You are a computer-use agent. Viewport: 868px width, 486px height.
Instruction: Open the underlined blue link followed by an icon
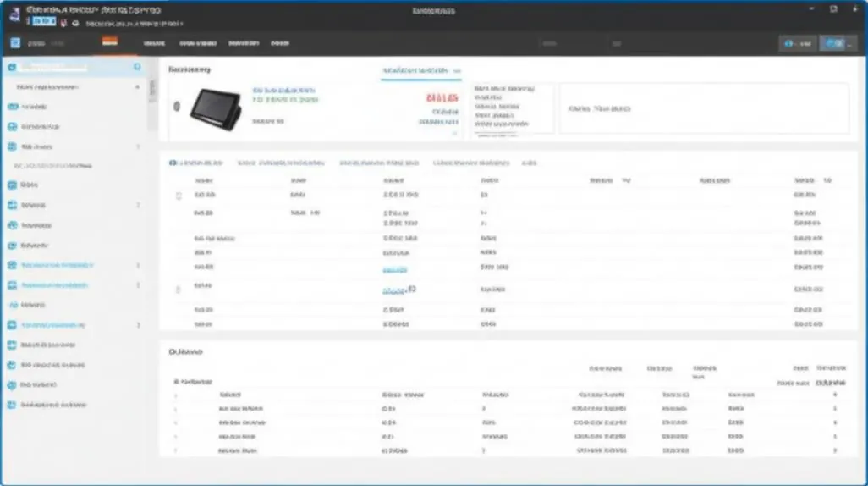(x=395, y=290)
